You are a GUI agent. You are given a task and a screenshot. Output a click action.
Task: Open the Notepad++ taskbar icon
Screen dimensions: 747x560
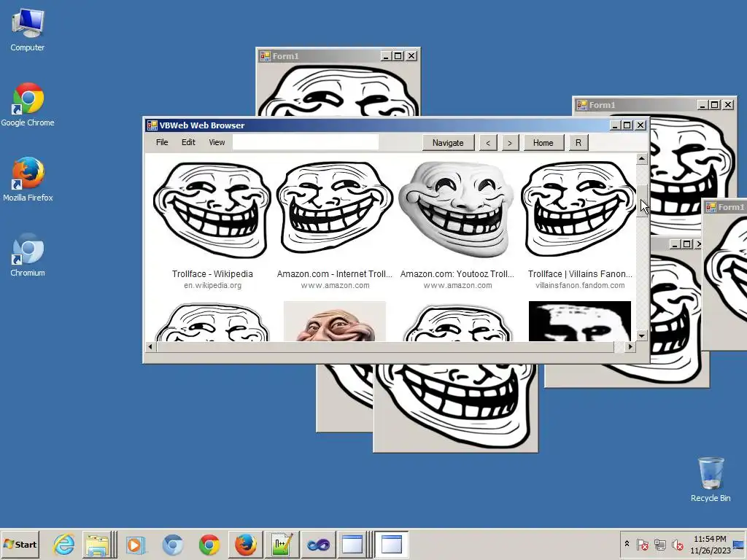[282, 544]
